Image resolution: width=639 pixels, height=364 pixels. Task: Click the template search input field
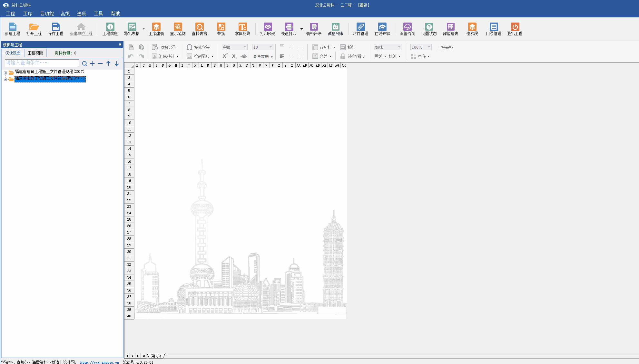42,63
